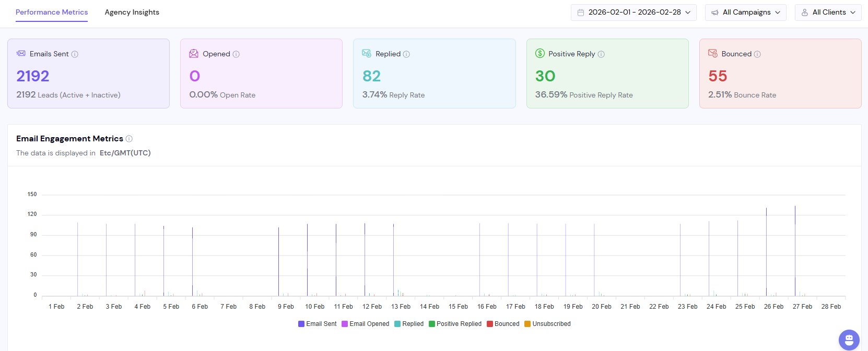Click the 150 y-axis label

pos(32,195)
